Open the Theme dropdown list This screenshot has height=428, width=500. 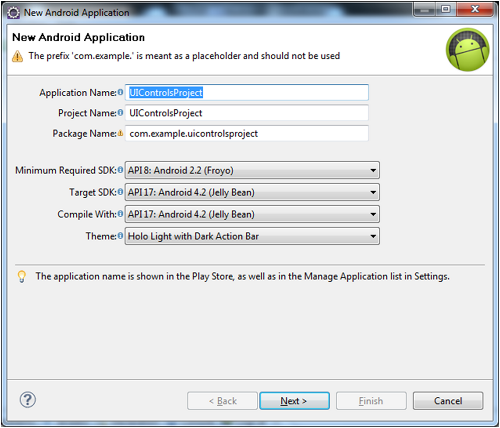tap(252, 236)
